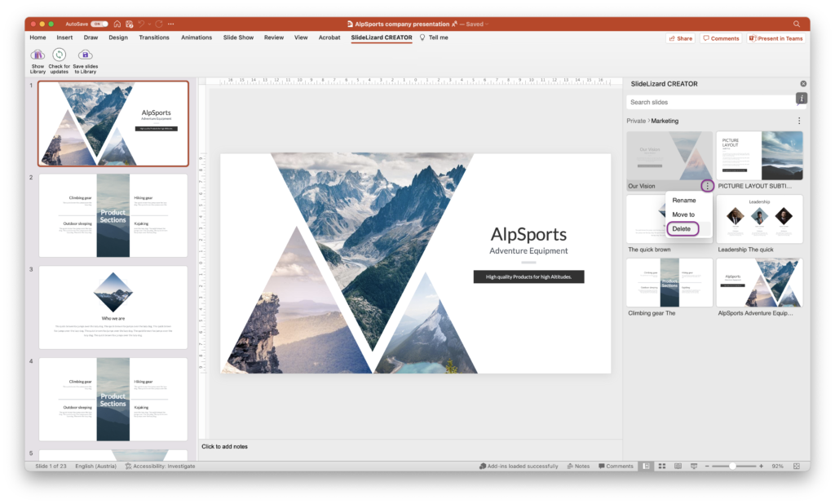Click Private in the breadcrumb
Screen dimensions: 835x504
coord(636,121)
